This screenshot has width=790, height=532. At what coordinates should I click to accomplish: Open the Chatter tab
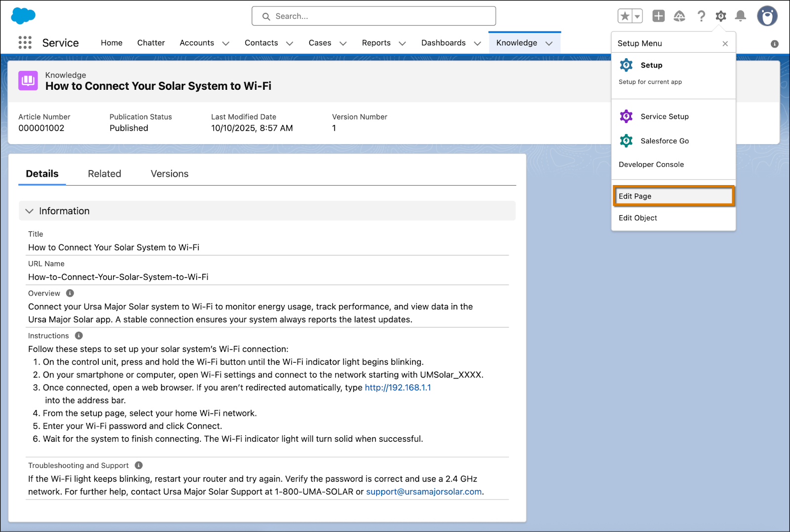click(x=151, y=43)
